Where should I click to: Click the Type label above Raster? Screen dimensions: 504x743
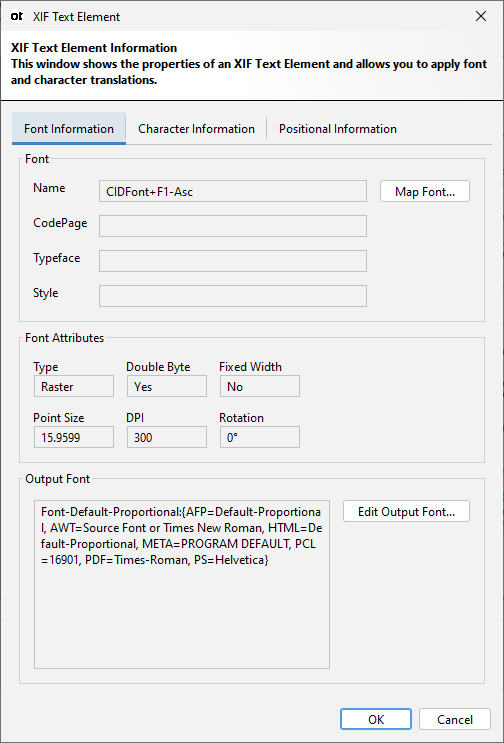click(x=45, y=367)
